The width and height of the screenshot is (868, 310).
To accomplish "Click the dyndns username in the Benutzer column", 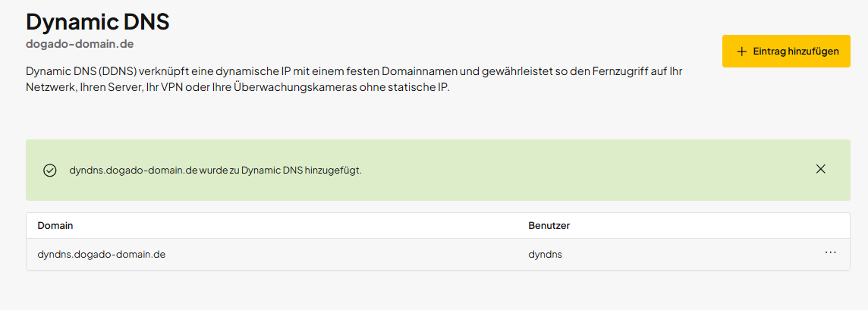I will click(545, 254).
